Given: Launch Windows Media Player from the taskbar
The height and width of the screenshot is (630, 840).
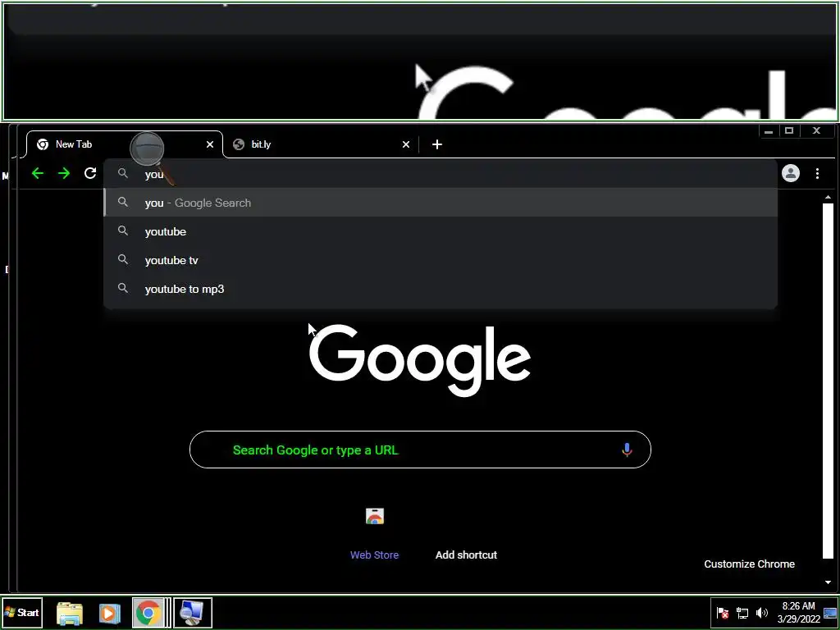Looking at the screenshot, I should tap(109, 613).
